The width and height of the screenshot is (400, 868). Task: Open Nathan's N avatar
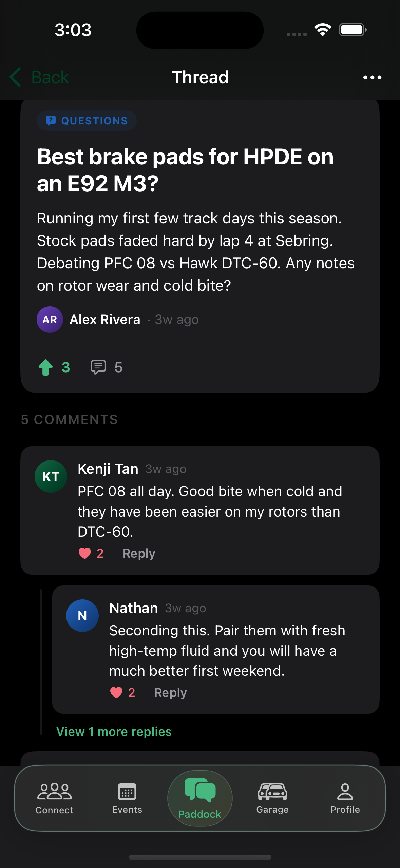click(82, 616)
